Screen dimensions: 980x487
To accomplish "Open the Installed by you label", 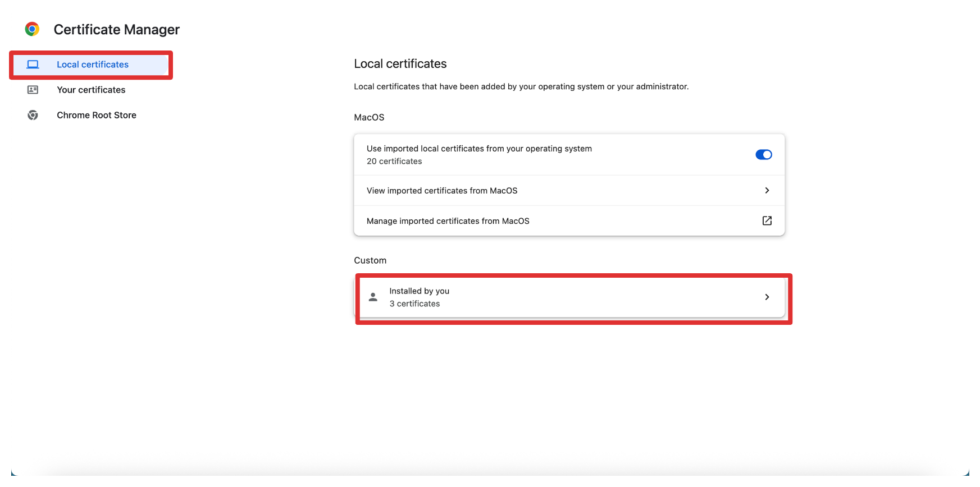I will 419,291.
